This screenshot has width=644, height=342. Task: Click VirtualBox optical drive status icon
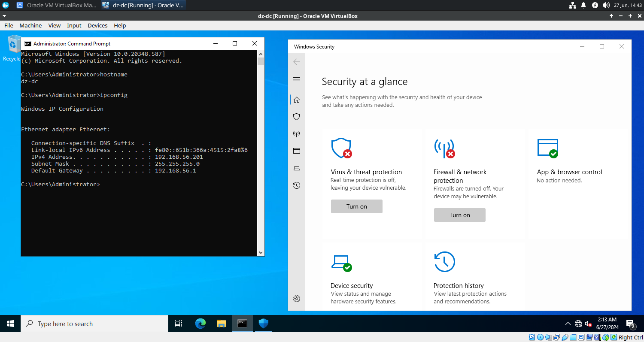pos(540,337)
